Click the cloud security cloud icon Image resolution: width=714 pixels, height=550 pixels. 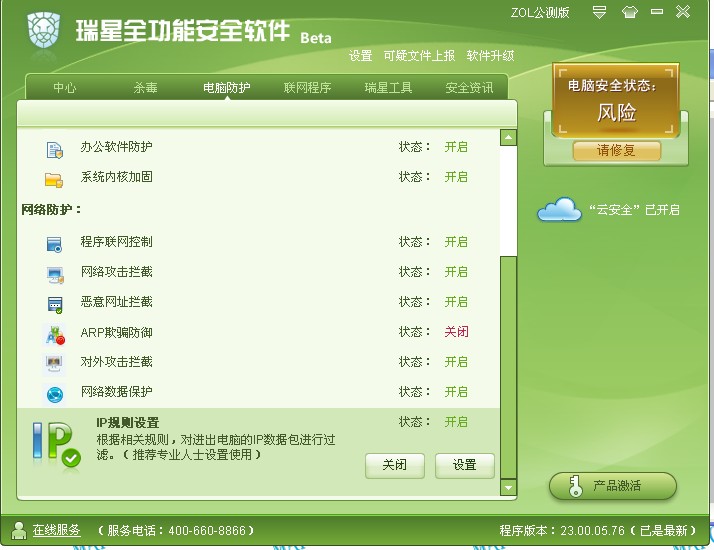[559, 210]
